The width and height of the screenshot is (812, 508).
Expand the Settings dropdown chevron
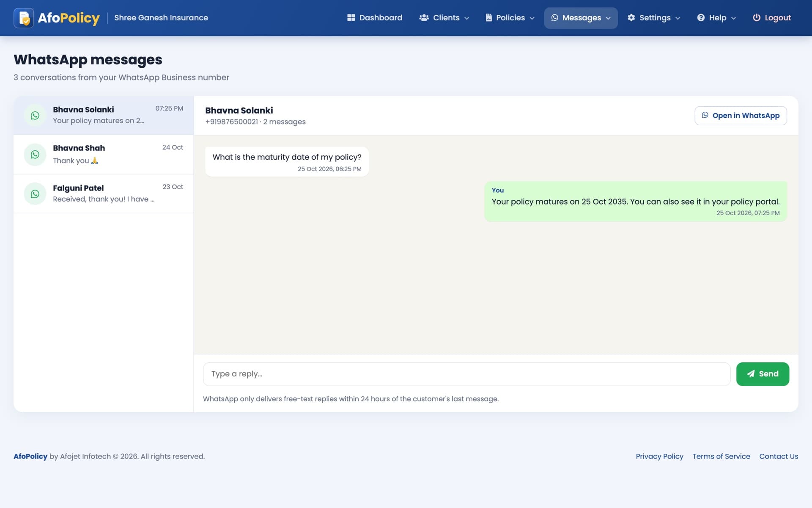point(678,18)
